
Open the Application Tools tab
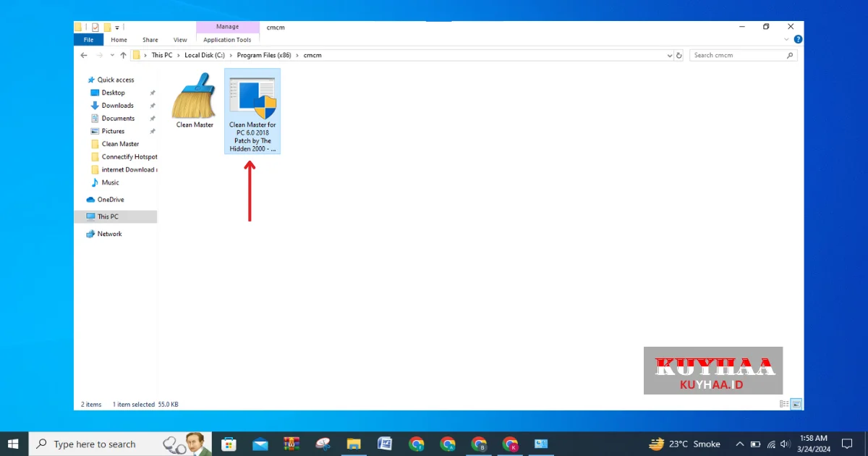point(227,40)
